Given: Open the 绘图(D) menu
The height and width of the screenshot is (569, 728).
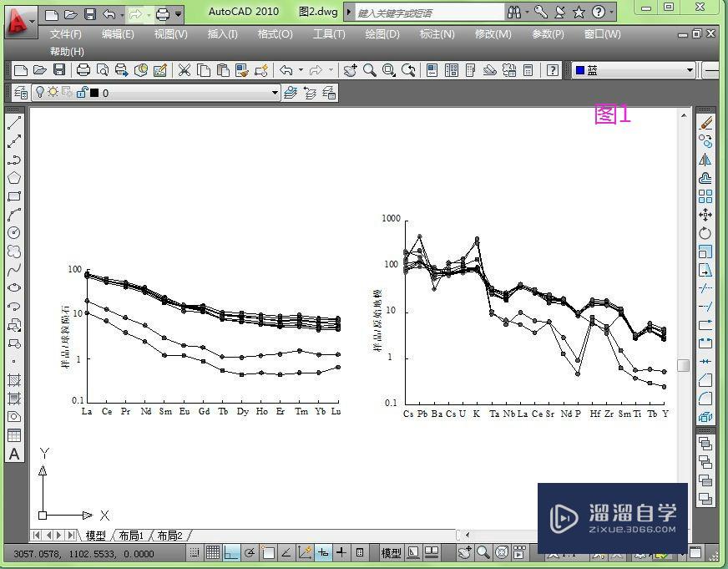Looking at the screenshot, I should coord(382,34).
